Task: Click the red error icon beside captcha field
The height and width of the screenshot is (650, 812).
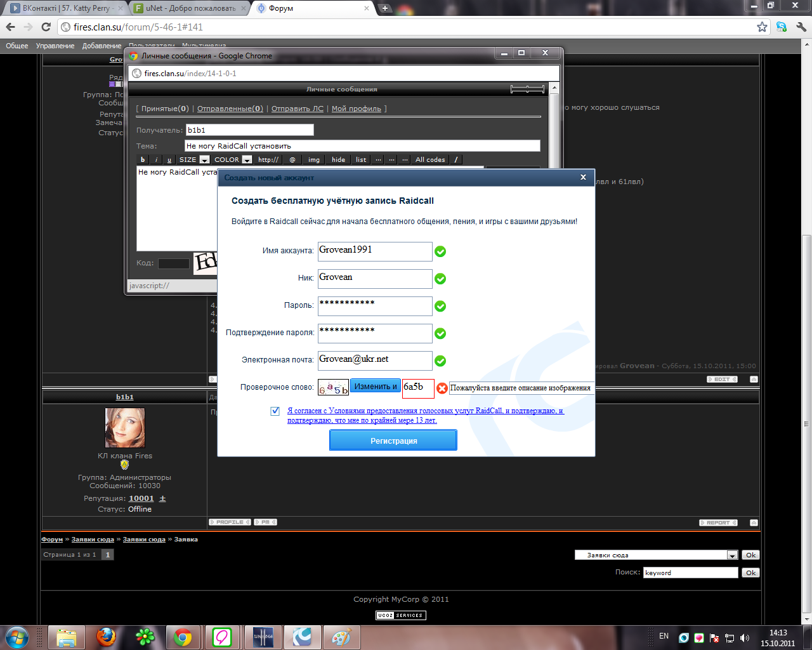Action: (442, 388)
